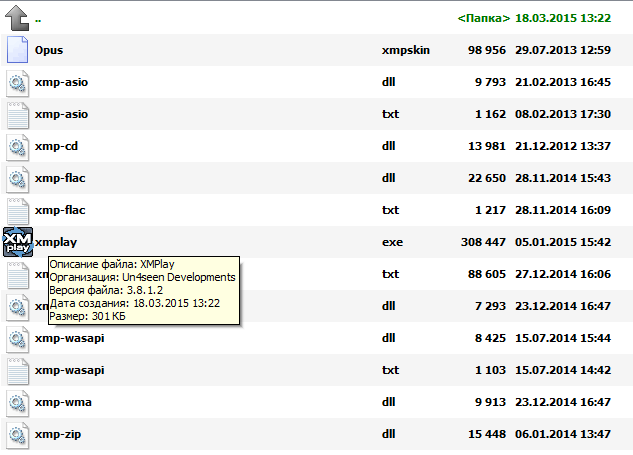Click the date 15.07.2014 14:42

563,370
